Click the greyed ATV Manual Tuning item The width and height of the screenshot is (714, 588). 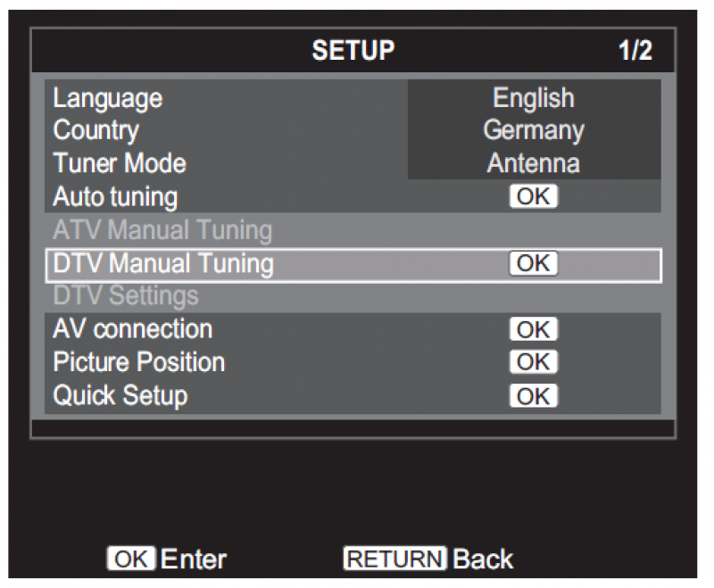tap(162, 230)
